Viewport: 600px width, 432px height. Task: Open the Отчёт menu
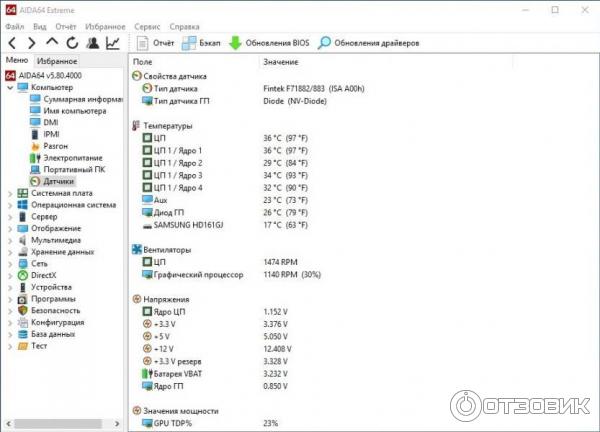pyautogui.click(x=66, y=27)
